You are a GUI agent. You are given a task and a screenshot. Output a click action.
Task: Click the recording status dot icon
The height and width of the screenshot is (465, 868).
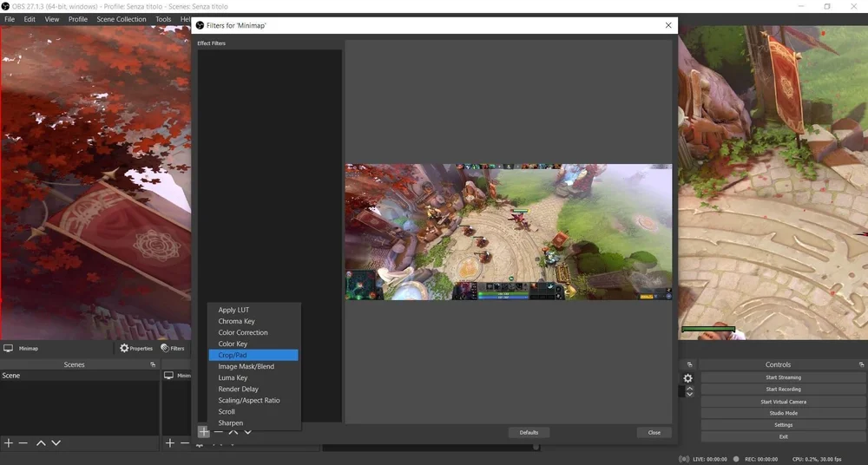coord(736,459)
